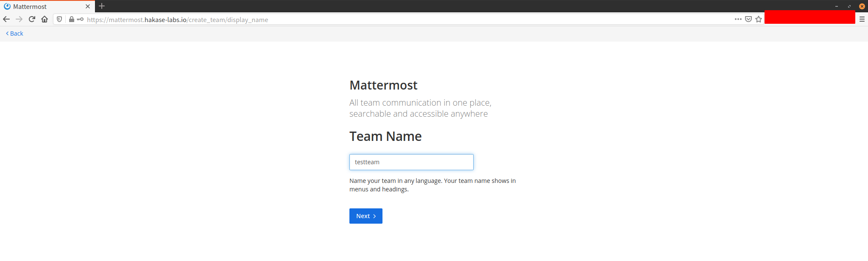Click the saved login key icon
Viewport: 868px width, 261px height.
coord(80,19)
